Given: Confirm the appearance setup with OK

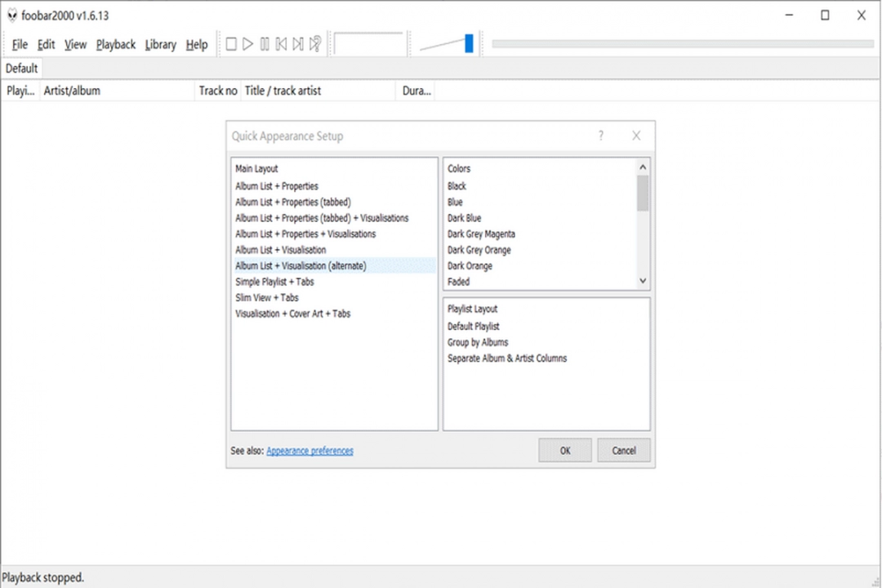Looking at the screenshot, I should (x=564, y=450).
